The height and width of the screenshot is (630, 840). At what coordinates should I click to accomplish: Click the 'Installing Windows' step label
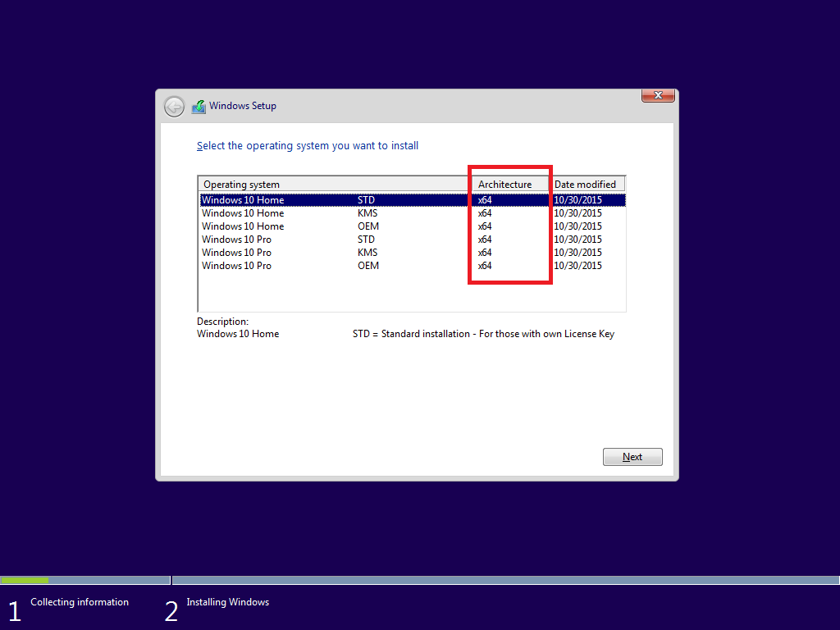point(228,602)
